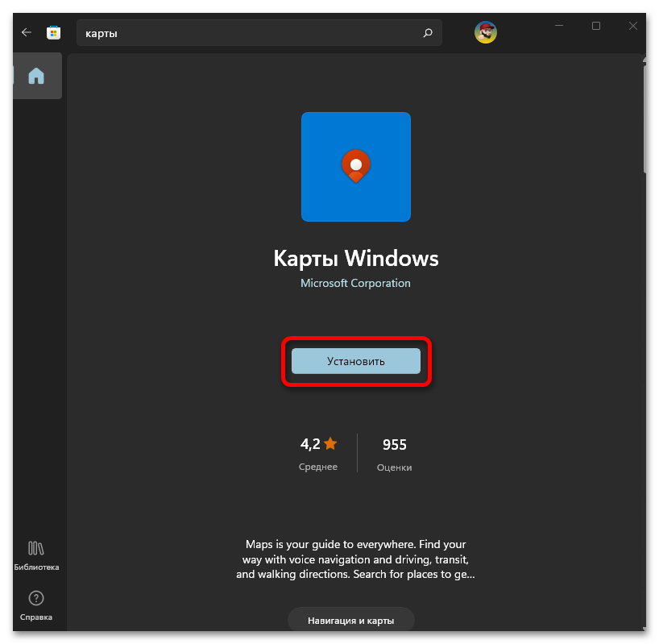Click the Microsoft Store logo icon

pyautogui.click(x=53, y=33)
